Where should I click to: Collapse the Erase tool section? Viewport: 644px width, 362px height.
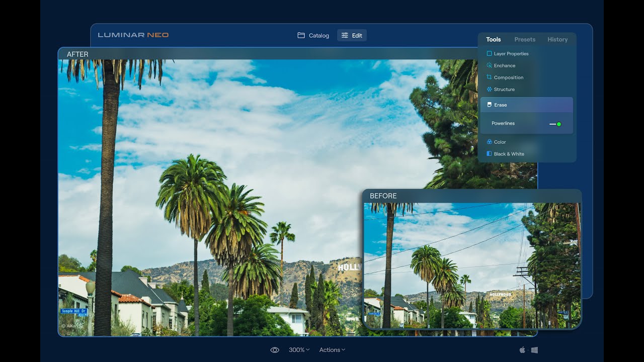[x=527, y=105]
